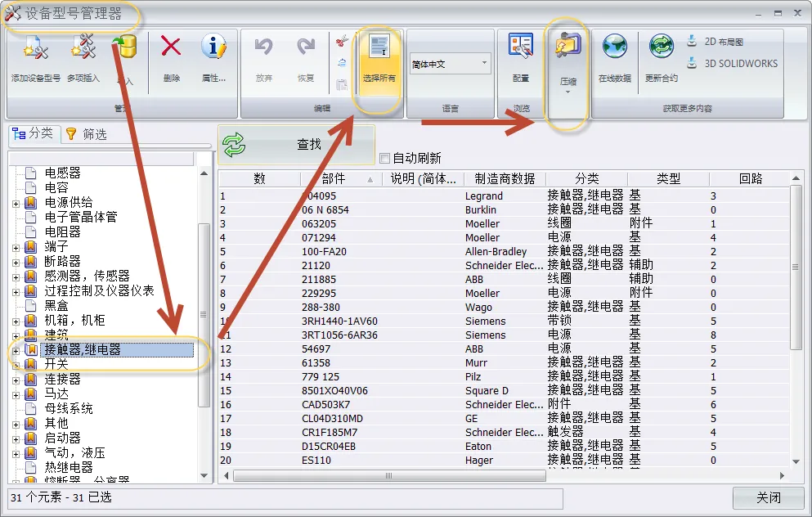Click the Allen-Bradley manufacturer cell
Image resolution: width=812 pixels, height=517 pixels.
coord(496,251)
